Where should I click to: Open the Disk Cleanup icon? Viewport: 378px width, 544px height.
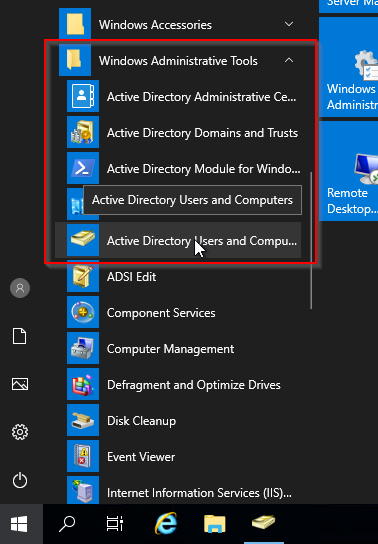[x=83, y=420]
